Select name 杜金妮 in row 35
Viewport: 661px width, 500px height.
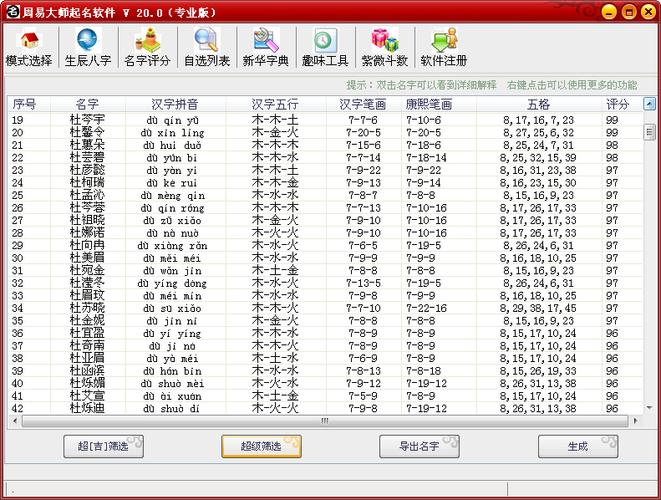click(x=87, y=320)
